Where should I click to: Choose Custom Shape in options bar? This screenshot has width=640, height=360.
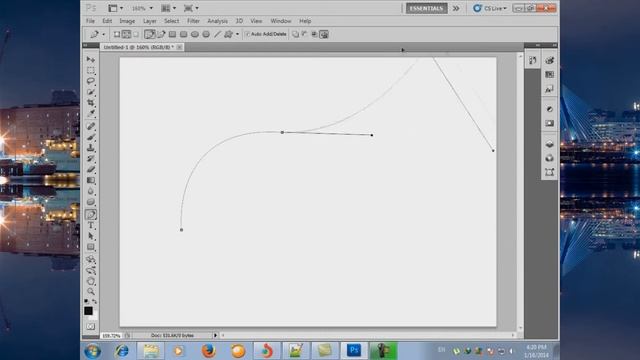[228, 34]
